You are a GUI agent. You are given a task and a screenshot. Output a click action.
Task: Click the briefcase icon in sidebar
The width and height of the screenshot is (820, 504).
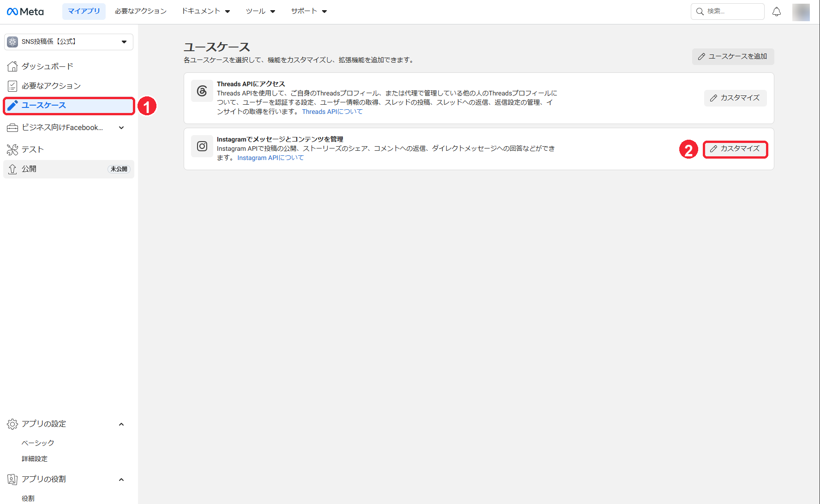[x=12, y=128]
